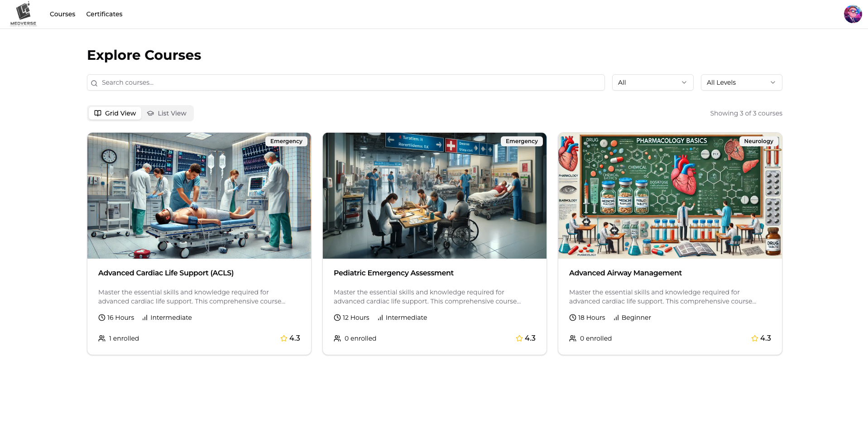Image resolution: width=868 pixels, height=448 pixels.
Task: Click the clock icon beside 12 Hours
Action: 337,318
